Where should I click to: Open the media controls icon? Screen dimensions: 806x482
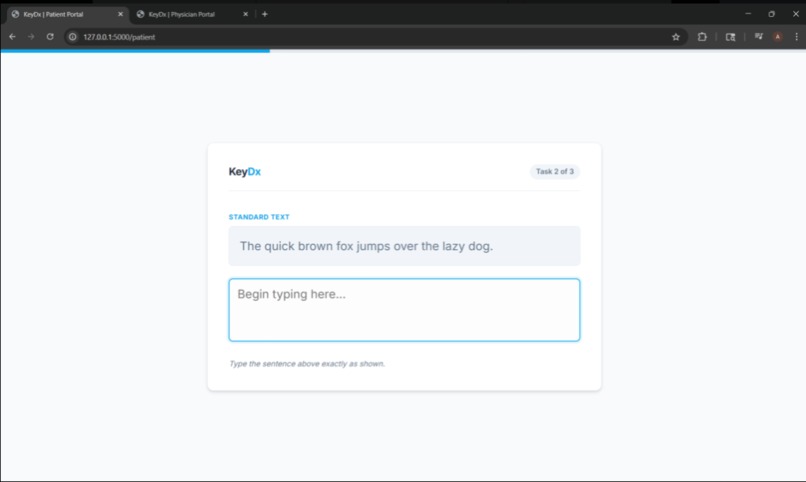coord(758,36)
